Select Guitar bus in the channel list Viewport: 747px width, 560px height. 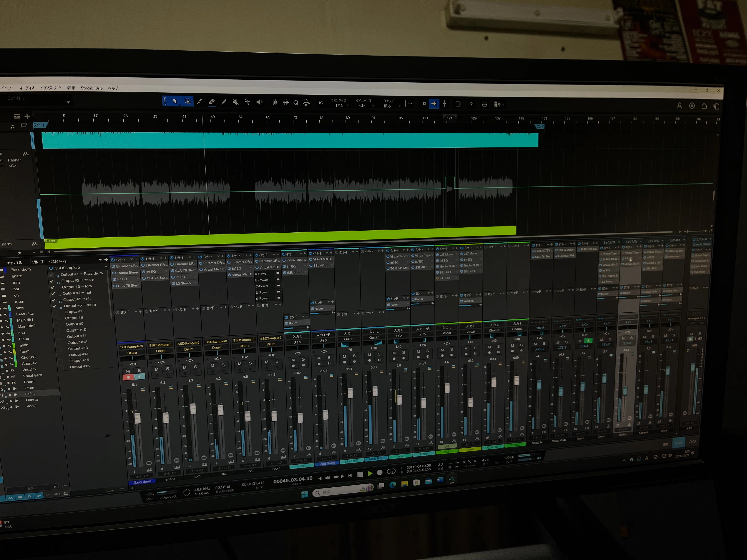point(30,394)
